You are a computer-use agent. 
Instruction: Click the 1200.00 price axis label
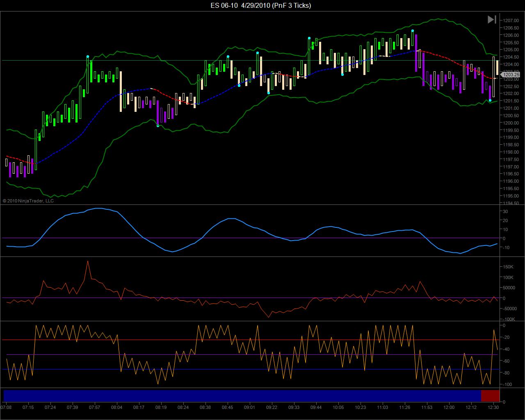(x=511, y=123)
